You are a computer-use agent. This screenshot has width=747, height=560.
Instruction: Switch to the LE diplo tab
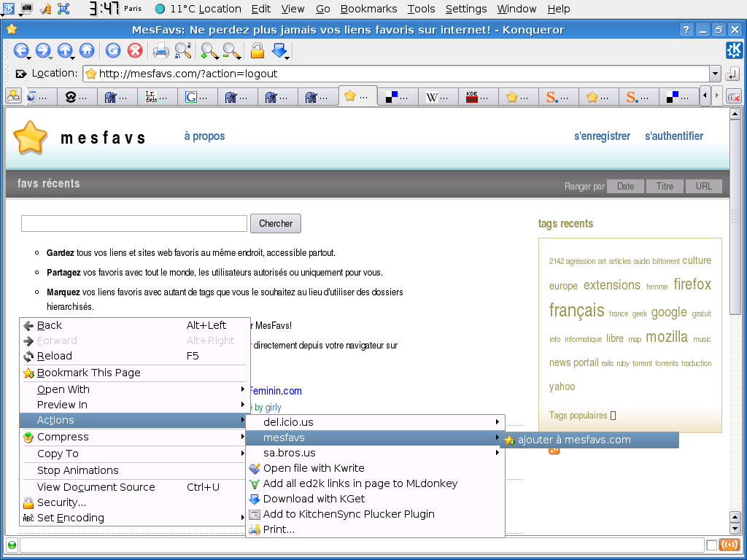(157, 97)
